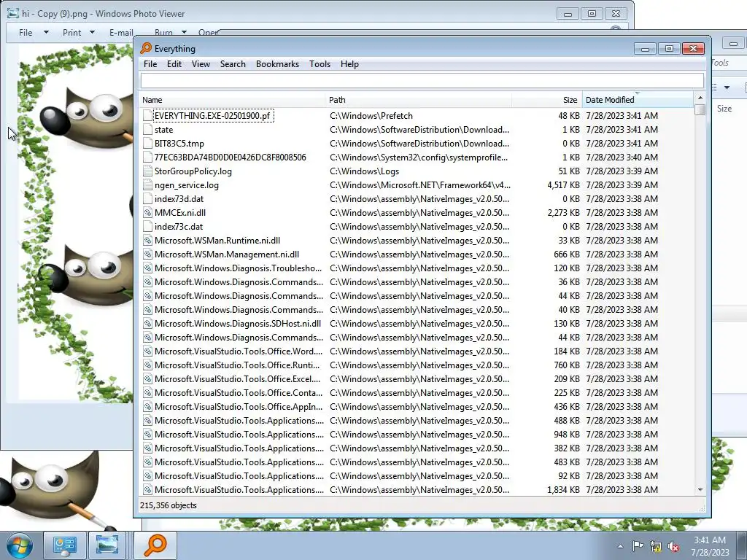Select the Microsoft.Windows.Diagnosis.Troublesho... dll icon
The width and height of the screenshot is (747, 560).
click(x=147, y=268)
